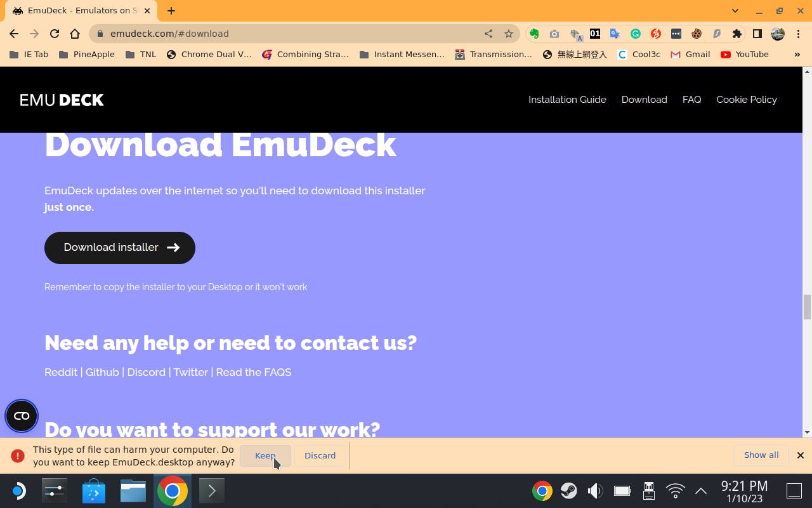Share this page from address bar
This screenshot has height=508, width=812.
[x=488, y=34]
